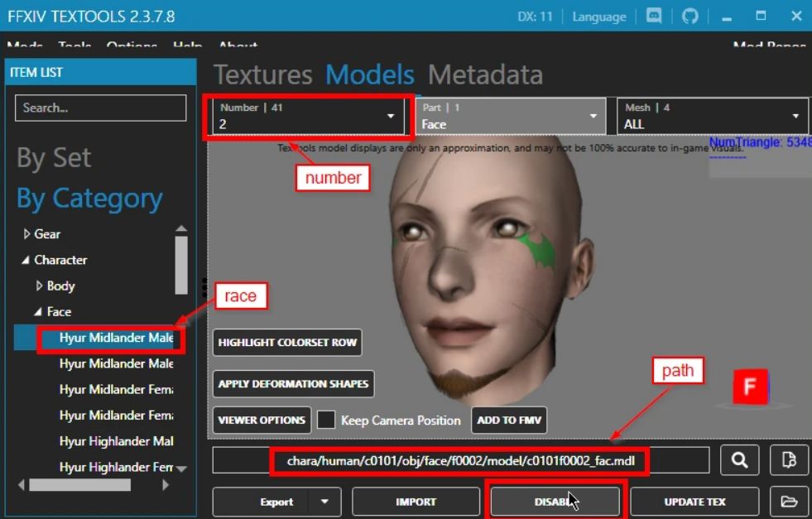Screen dimensions: 812x519
Task: Open the About menu
Action: tap(238, 45)
